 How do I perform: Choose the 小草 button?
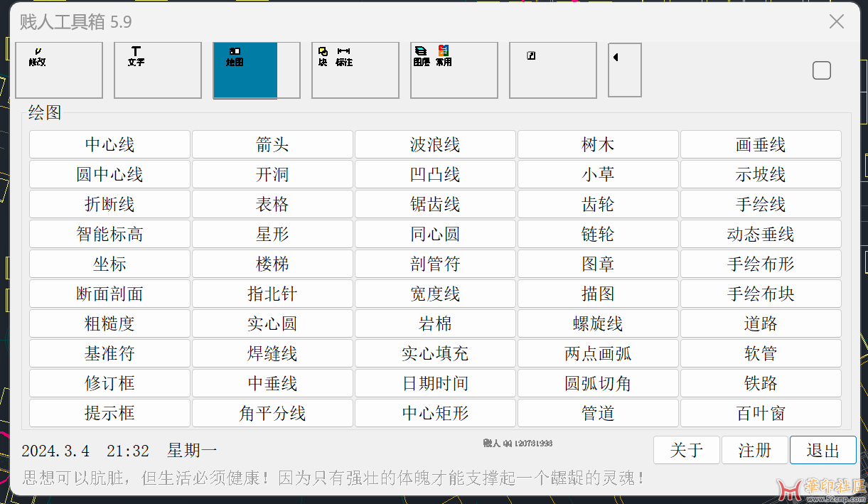[x=598, y=174]
